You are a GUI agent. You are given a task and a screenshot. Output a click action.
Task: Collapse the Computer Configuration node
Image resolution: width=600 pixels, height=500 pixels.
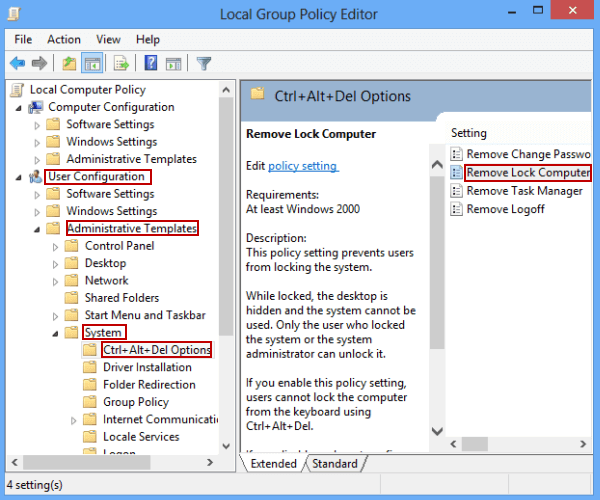[x=18, y=109]
